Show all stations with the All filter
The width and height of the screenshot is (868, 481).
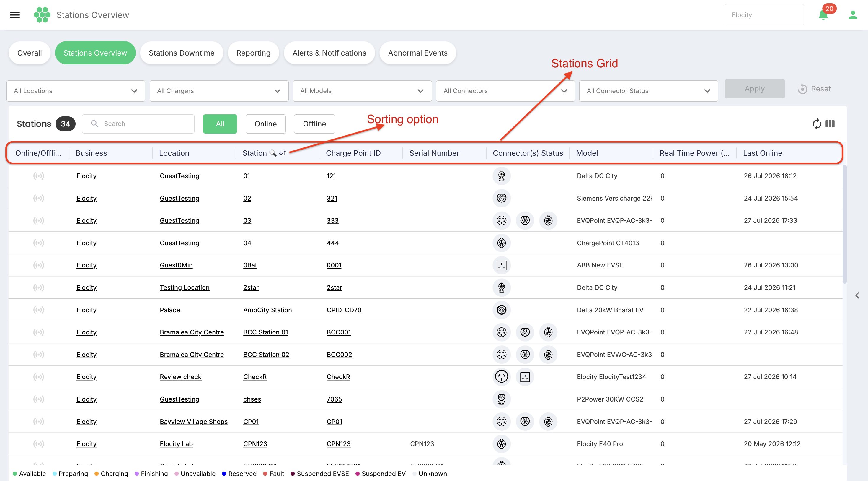pyautogui.click(x=220, y=124)
